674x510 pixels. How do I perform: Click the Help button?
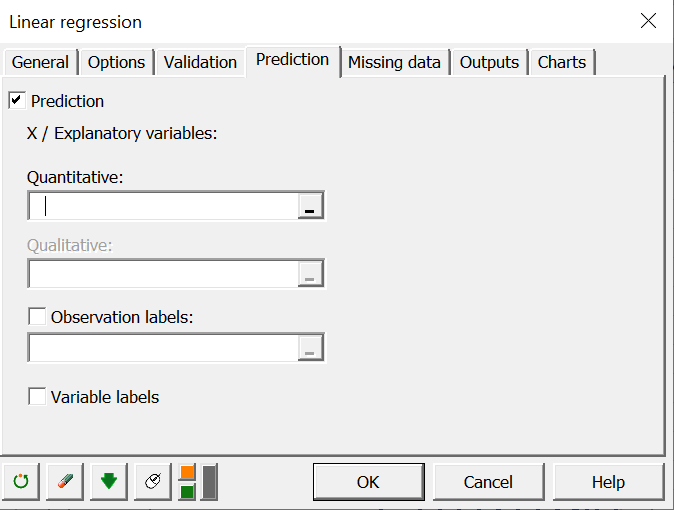(608, 482)
